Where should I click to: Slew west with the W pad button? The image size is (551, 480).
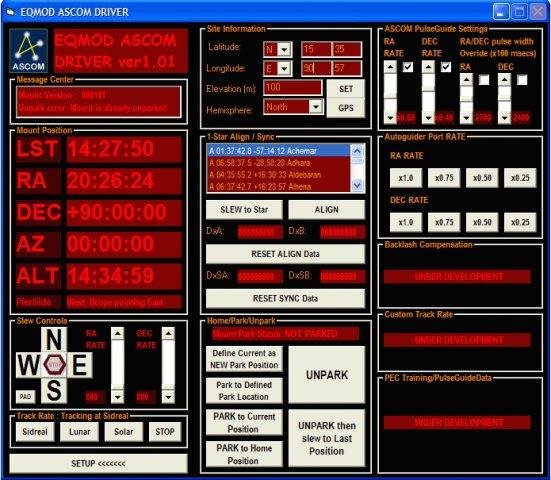click(x=28, y=365)
